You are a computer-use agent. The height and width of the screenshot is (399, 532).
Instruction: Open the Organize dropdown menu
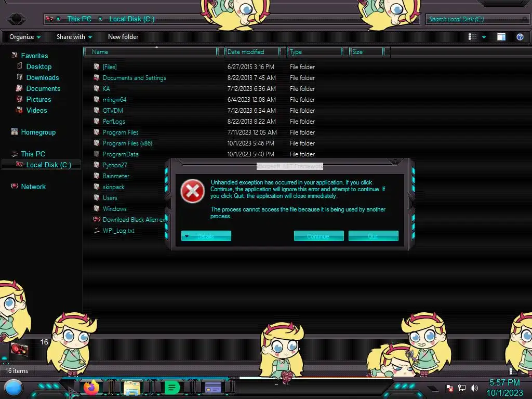coord(25,37)
